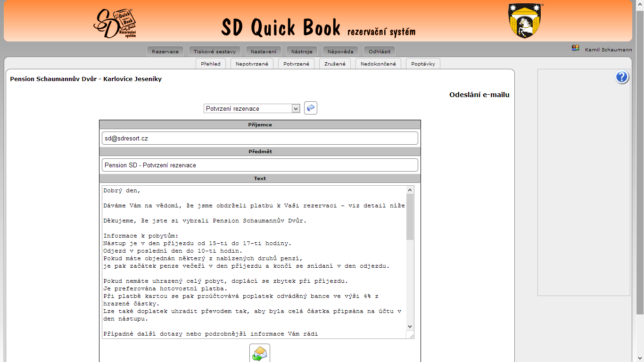Image resolution: width=644 pixels, height=362 pixels.
Task: Click the Předmět section header
Action: [x=260, y=151]
